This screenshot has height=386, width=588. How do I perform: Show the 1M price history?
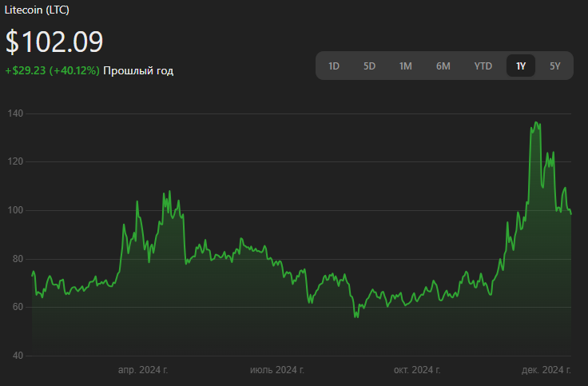coord(405,66)
